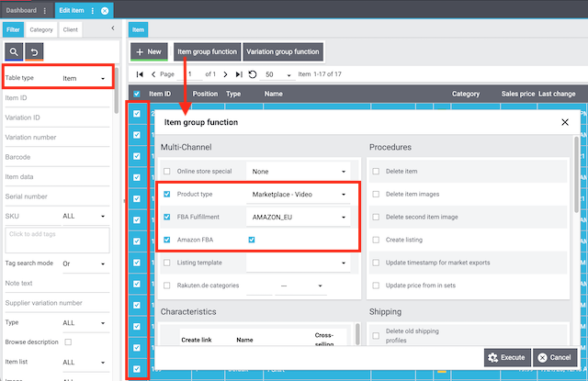Switch to the Category tab

click(41, 29)
